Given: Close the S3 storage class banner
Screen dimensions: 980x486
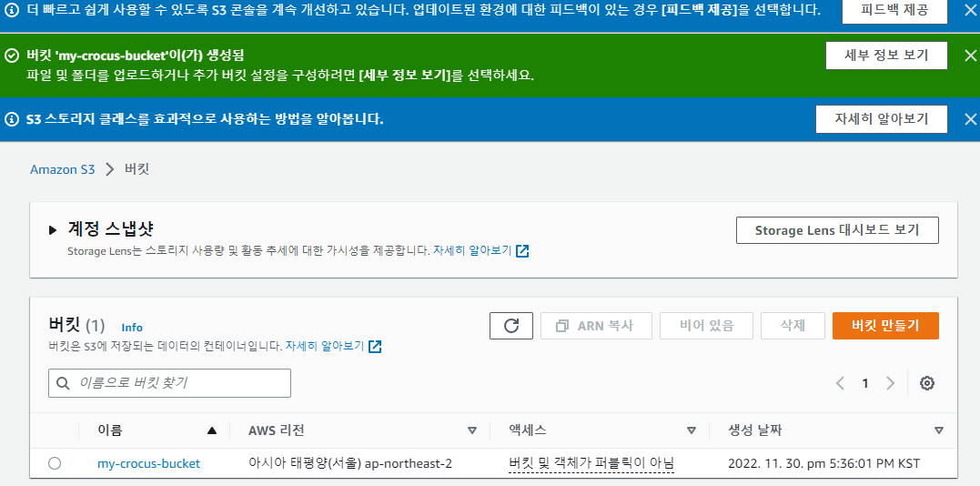Looking at the screenshot, I should coord(970,119).
